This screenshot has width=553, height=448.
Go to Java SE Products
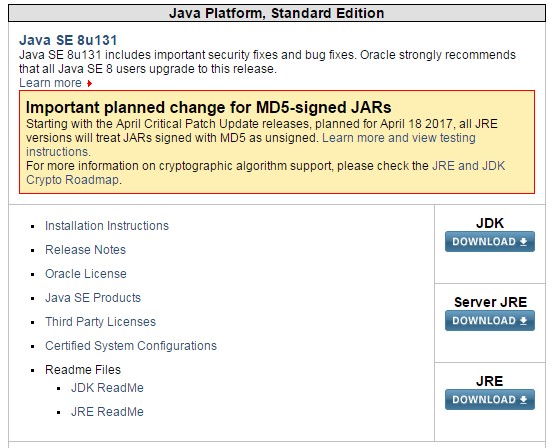(93, 298)
